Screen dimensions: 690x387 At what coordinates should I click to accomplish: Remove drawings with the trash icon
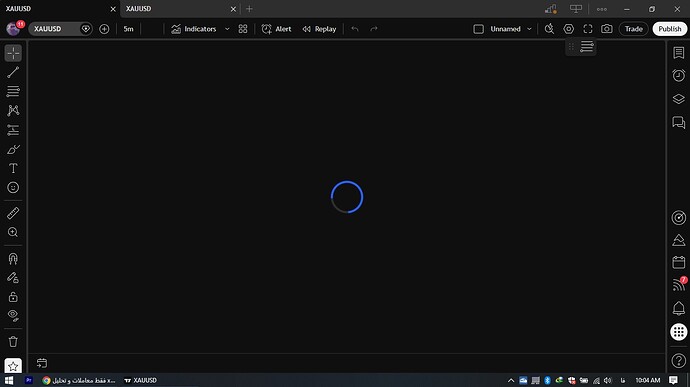[13, 341]
